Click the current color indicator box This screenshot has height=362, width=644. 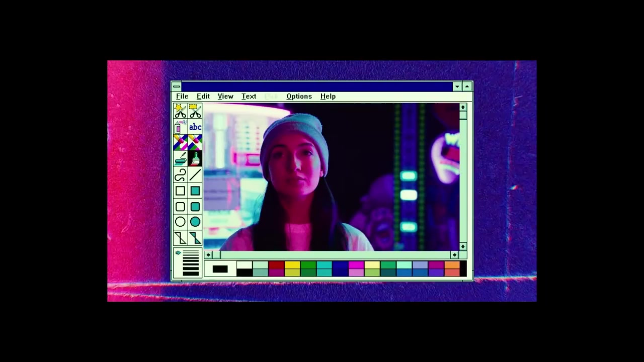coord(220,269)
